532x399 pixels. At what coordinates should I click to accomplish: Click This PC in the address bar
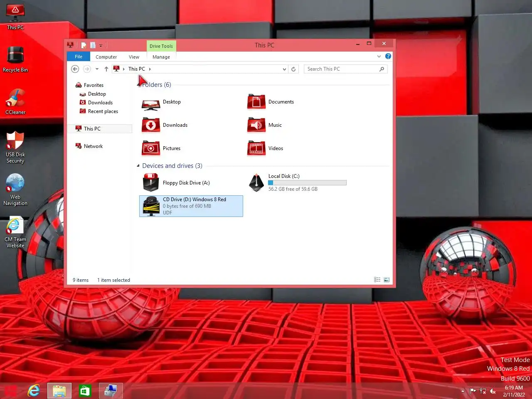[137, 69]
